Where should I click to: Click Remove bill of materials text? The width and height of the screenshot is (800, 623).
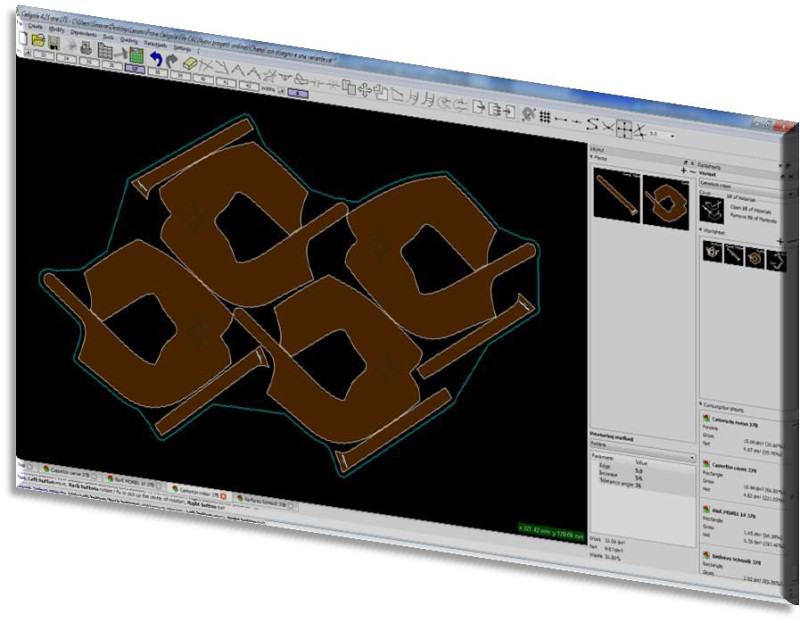753,218
